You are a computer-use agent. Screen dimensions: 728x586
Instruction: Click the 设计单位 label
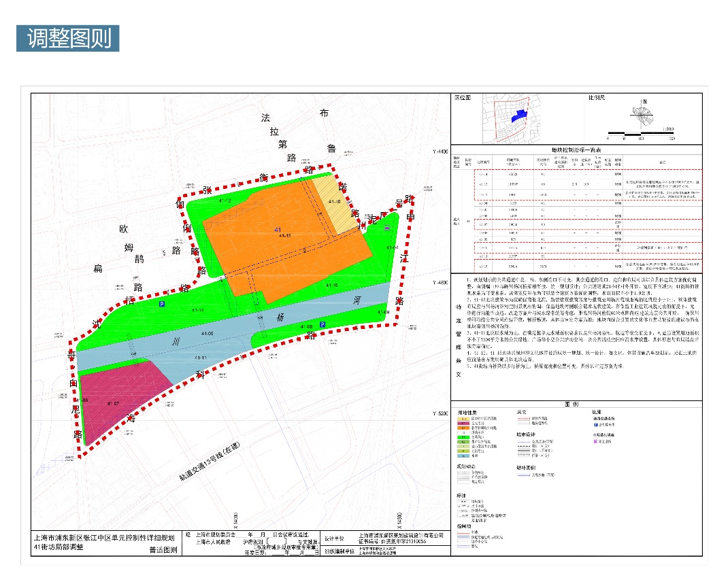334,538
